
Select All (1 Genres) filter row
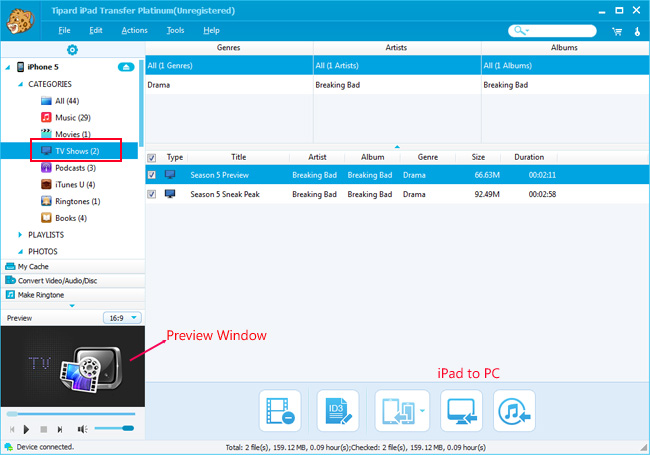coord(229,65)
